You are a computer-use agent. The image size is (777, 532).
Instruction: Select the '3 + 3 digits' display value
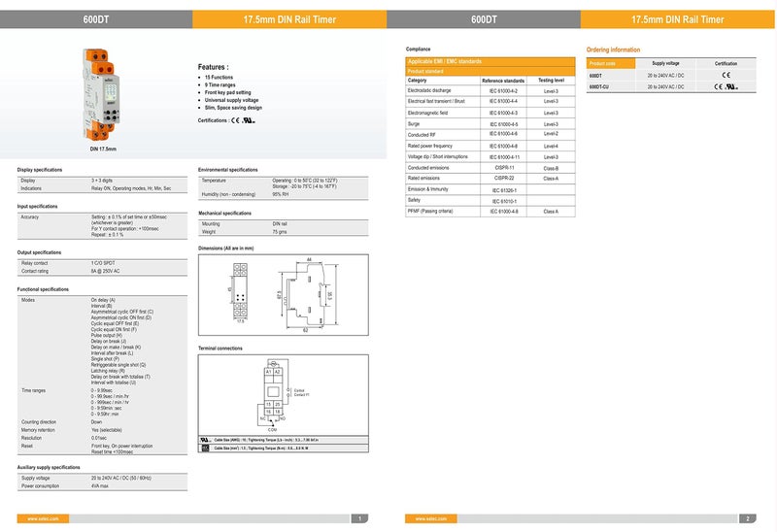pyautogui.click(x=102, y=181)
